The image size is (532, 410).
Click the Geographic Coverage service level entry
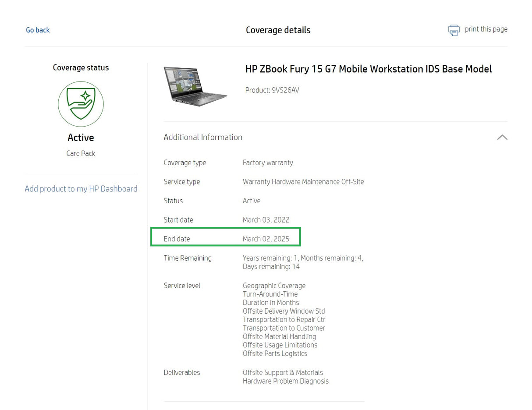(x=274, y=285)
